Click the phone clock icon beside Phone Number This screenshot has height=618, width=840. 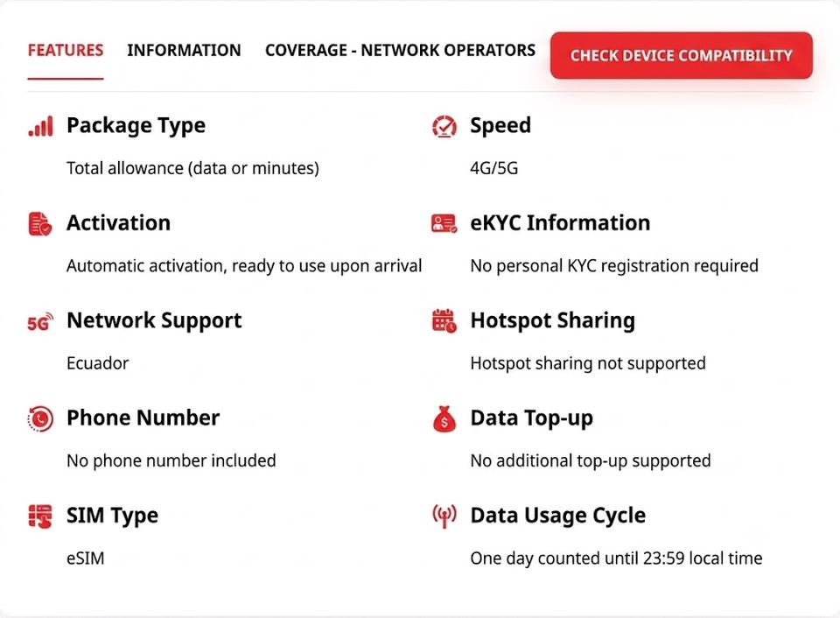[x=40, y=418]
